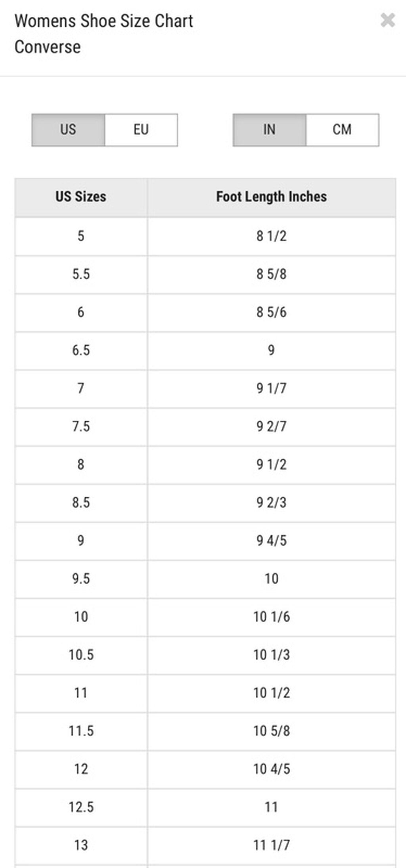Select the size 12.5 row

205,807
